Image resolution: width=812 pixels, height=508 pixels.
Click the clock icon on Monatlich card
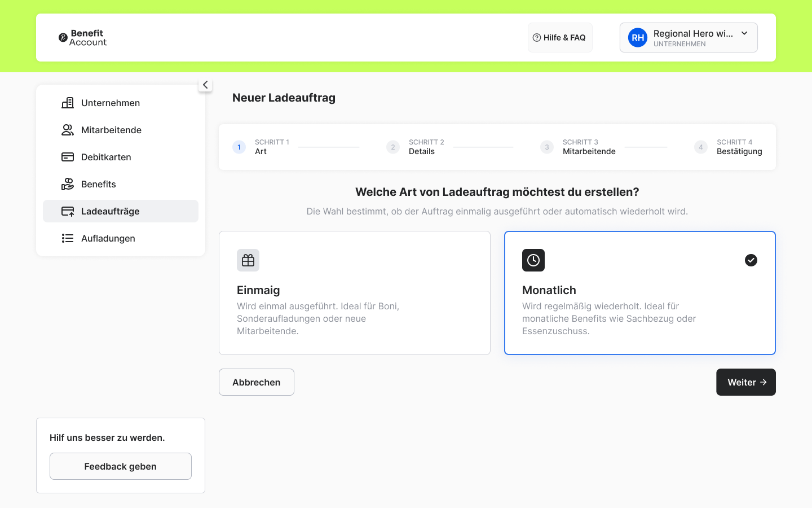[x=533, y=260]
